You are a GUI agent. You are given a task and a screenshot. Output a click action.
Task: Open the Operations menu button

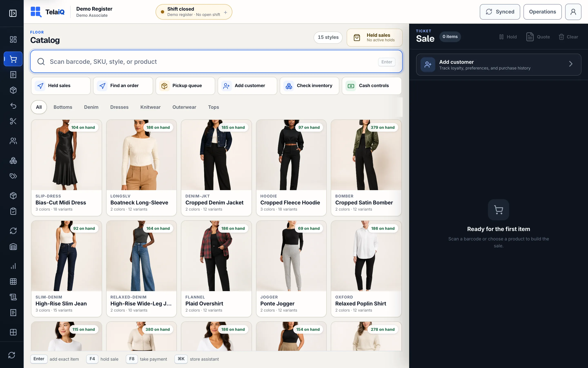[542, 12]
